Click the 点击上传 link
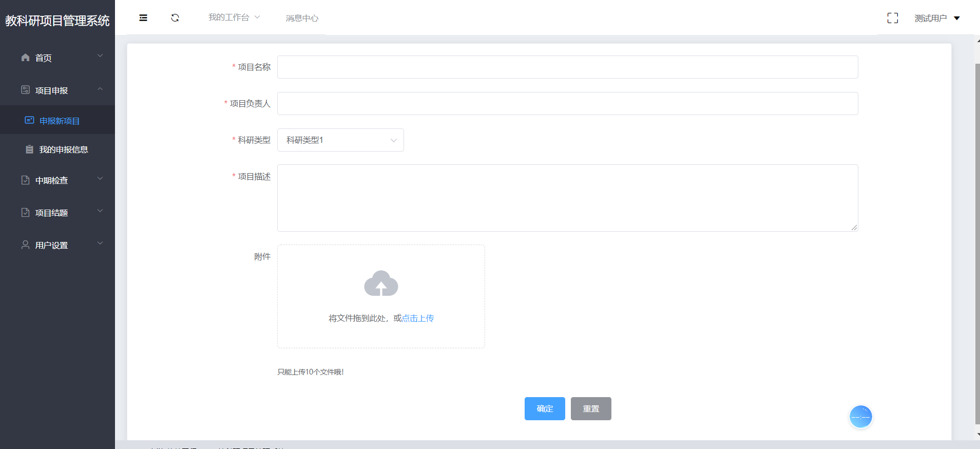The image size is (980, 449). tap(418, 319)
